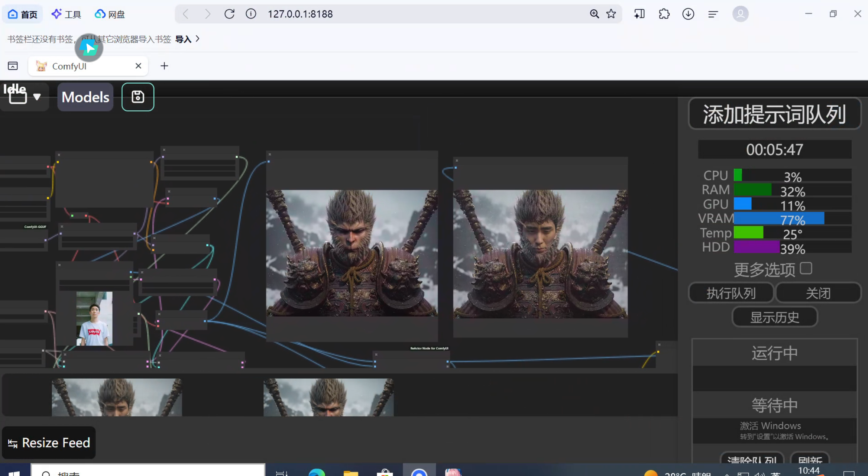
Task: Open the user profile avatar
Action: pyautogui.click(x=740, y=14)
